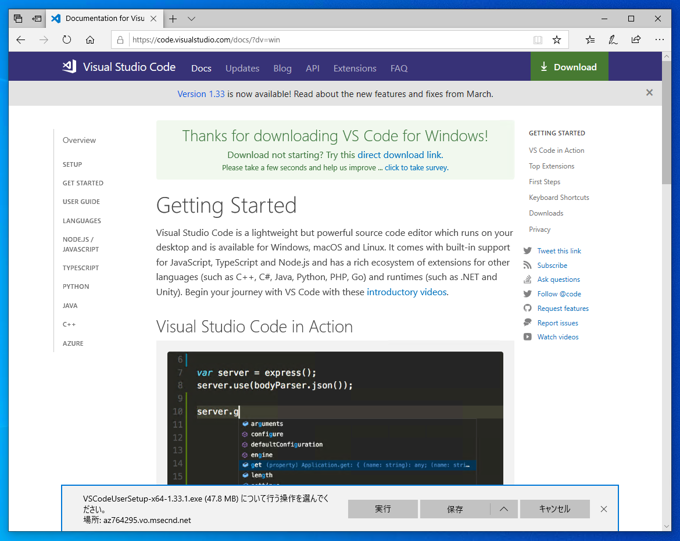This screenshot has height=541, width=680.
Task: Click the lock icon in the address bar
Action: [121, 40]
